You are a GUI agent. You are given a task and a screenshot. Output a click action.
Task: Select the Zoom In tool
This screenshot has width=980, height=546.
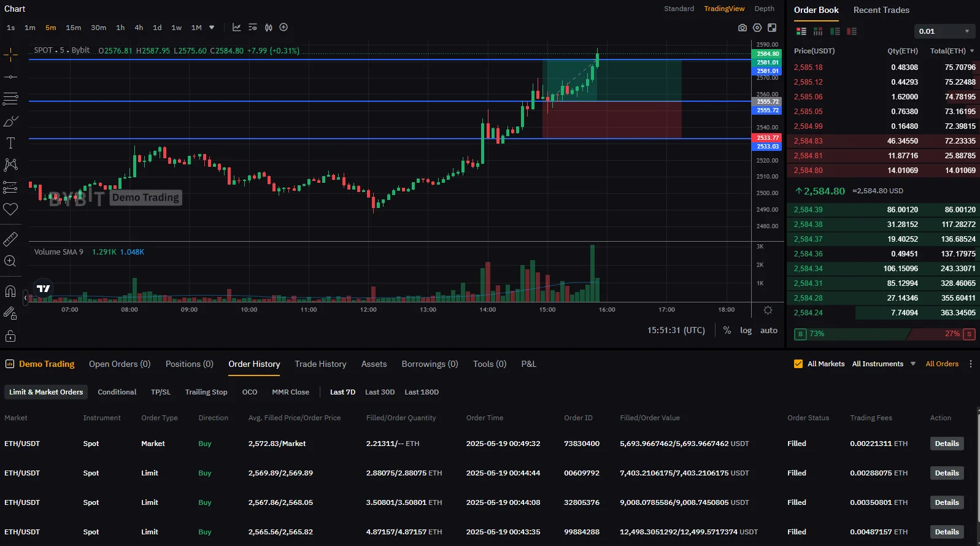pos(10,261)
